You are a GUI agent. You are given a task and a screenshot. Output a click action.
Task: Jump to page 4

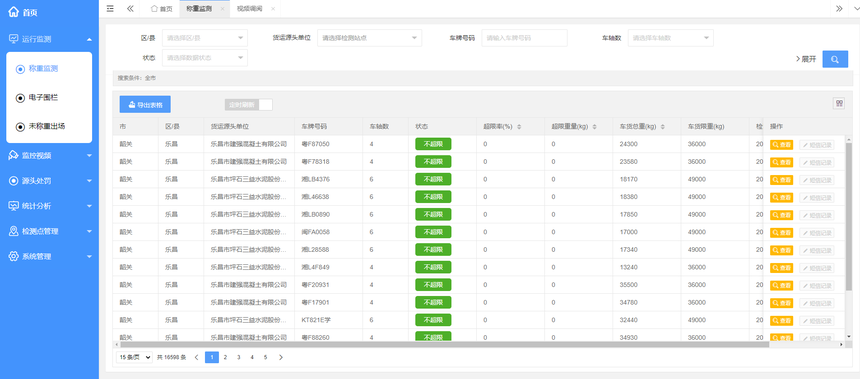pyautogui.click(x=252, y=357)
